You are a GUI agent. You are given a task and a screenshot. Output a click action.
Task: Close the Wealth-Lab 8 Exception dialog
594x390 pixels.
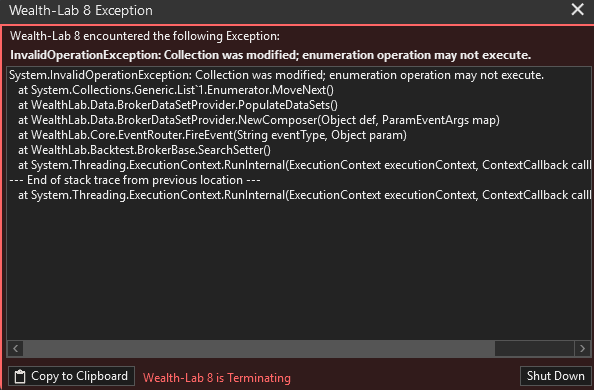click(x=577, y=9)
